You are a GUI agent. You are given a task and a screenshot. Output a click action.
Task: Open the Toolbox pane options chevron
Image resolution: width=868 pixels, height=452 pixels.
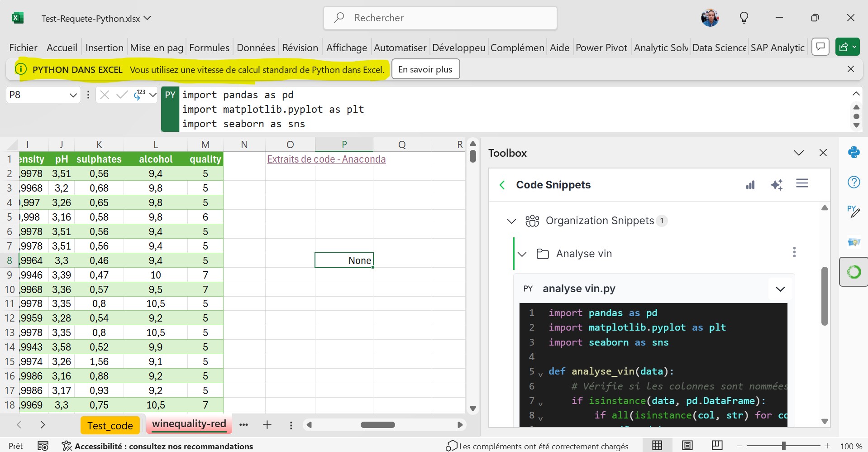799,153
